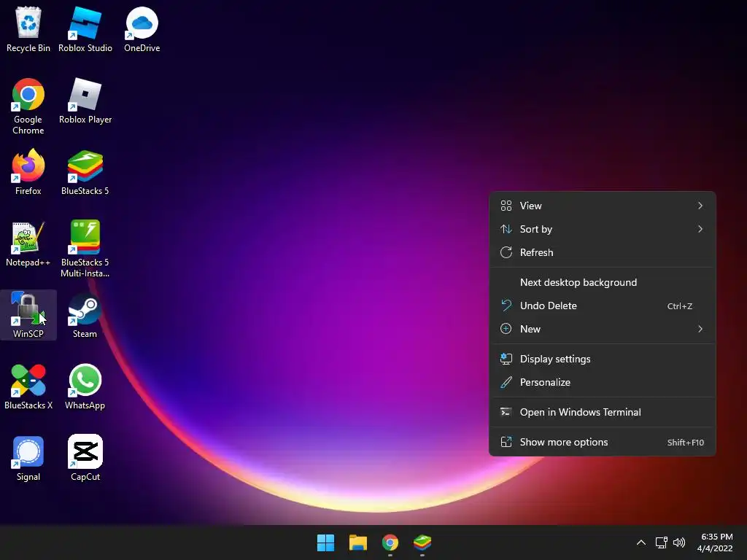This screenshot has width=747, height=560.
Task: Expand the View submenu
Action: click(602, 206)
